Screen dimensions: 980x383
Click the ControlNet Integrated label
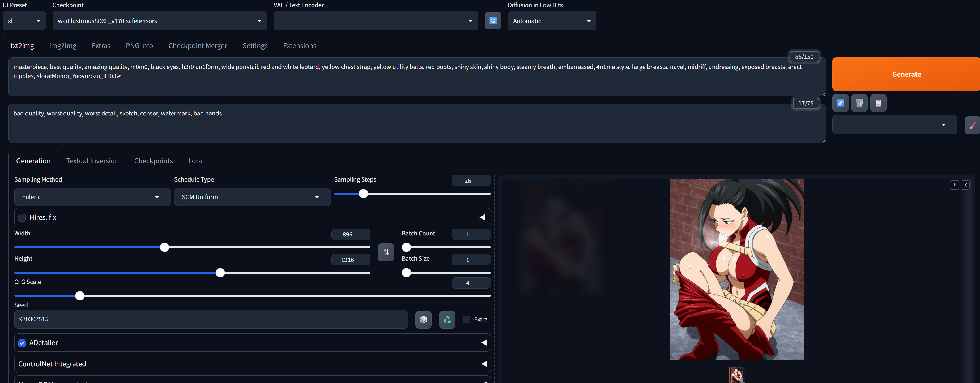52,364
